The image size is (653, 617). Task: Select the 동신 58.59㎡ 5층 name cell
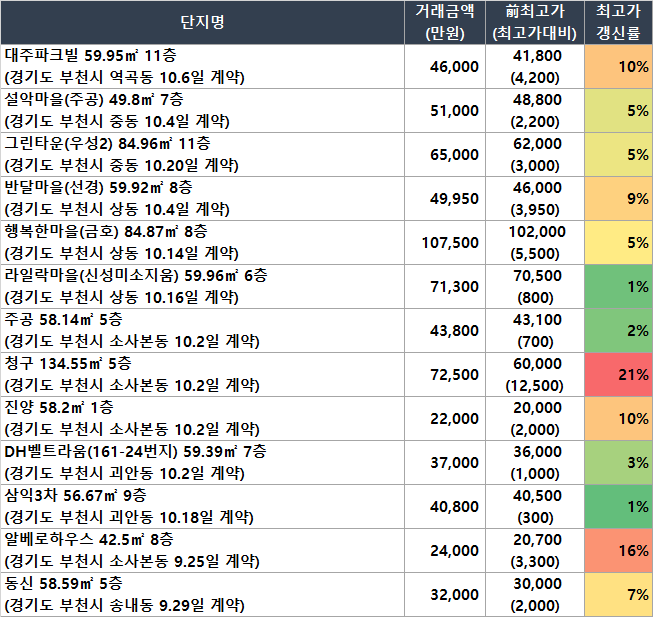click(202, 595)
